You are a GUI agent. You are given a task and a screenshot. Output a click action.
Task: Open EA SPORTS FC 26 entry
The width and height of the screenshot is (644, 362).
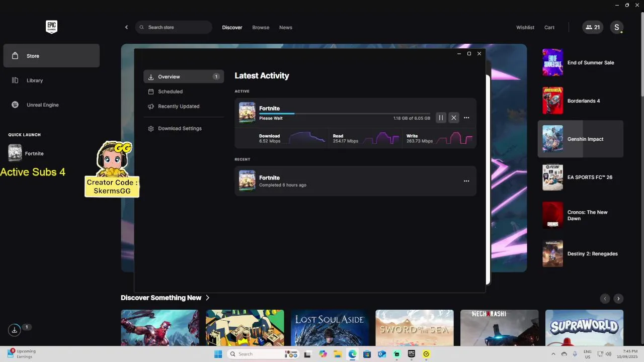(x=581, y=177)
